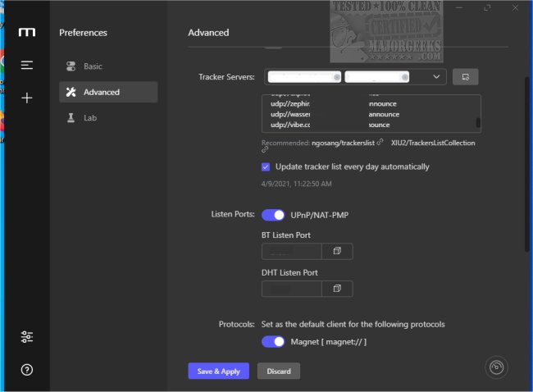Open preferences via the sliders icon
The height and width of the screenshot is (392, 533).
(x=27, y=337)
